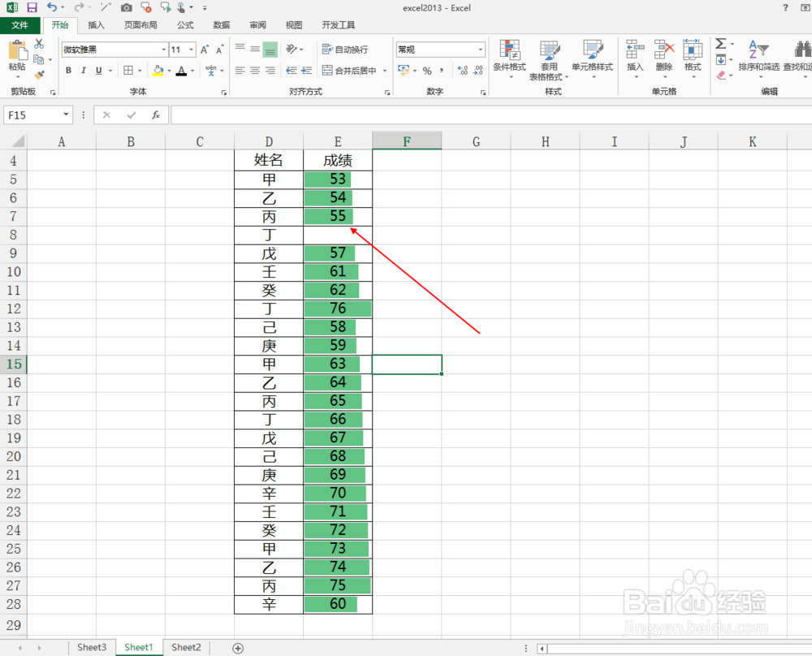Image resolution: width=812 pixels, height=656 pixels.
Task: Open the font name dropdown 微软雅黑
Action: pos(164,50)
